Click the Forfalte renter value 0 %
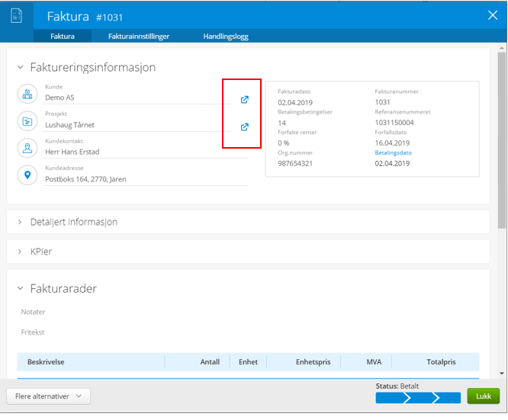Screen dimensions: 508x420 pos(284,143)
